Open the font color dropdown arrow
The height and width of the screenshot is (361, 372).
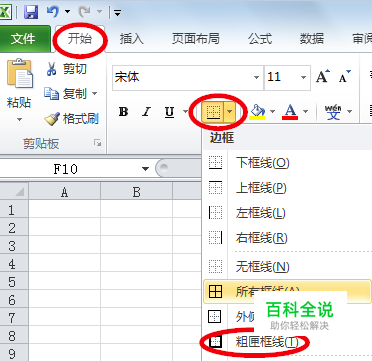[x=306, y=112]
